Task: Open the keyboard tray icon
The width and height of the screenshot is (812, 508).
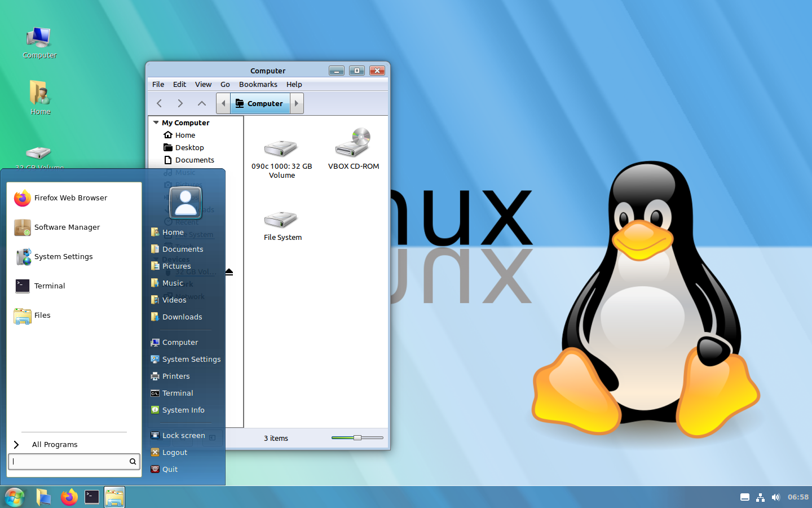Action: pyautogui.click(x=745, y=497)
